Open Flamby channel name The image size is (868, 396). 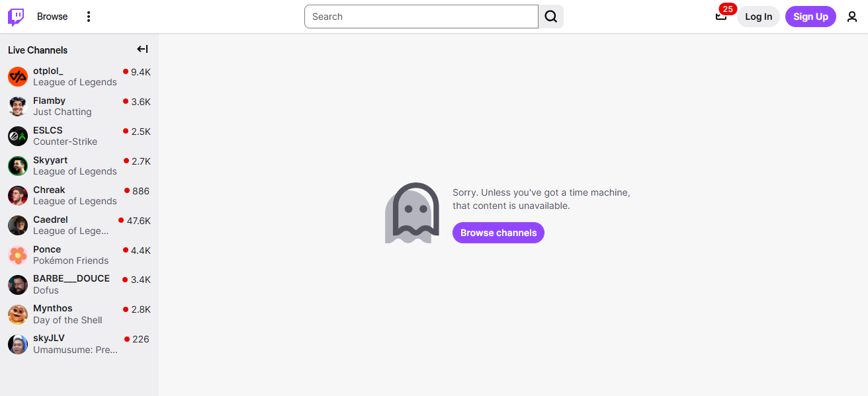49,100
